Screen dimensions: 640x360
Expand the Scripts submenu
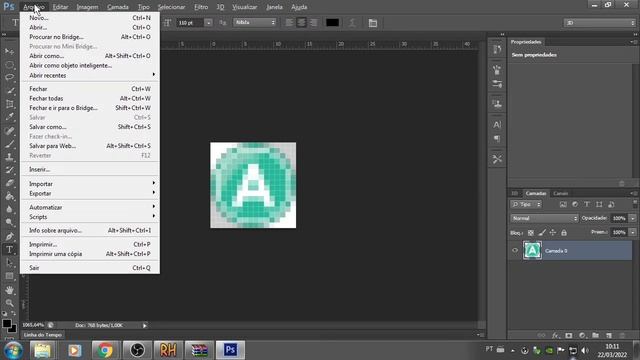pos(90,217)
